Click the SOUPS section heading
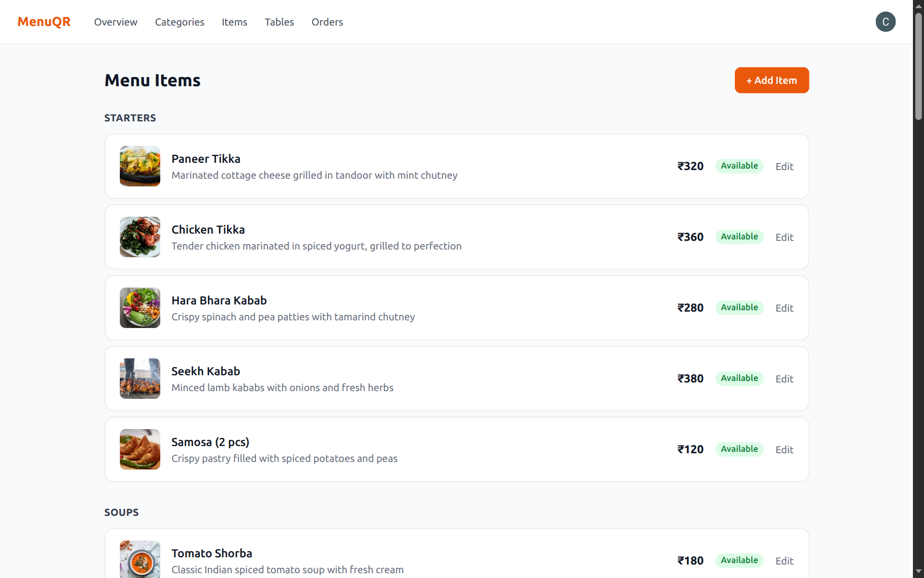 [x=121, y=512]
